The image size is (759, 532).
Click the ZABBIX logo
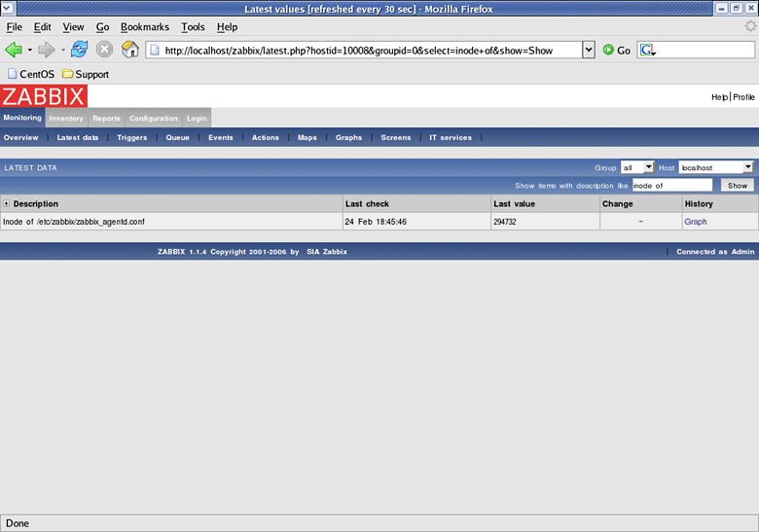coord(44,95)
